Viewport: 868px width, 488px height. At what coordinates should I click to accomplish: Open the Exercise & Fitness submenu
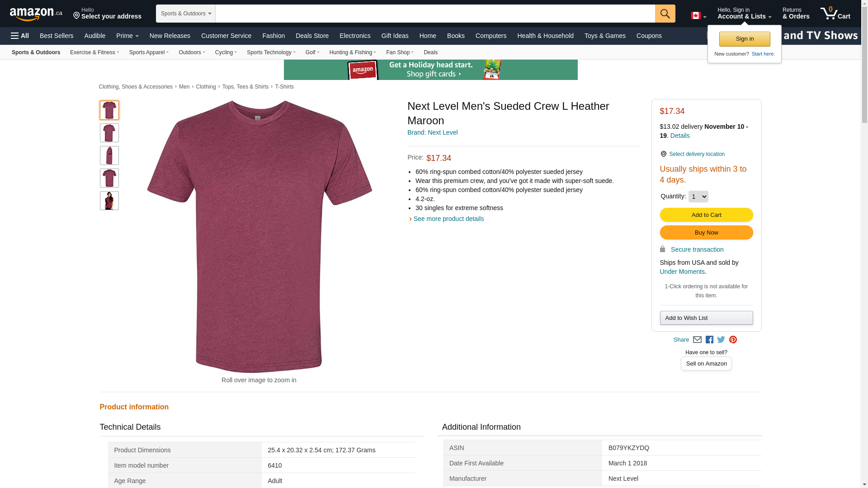pos(94,52)
